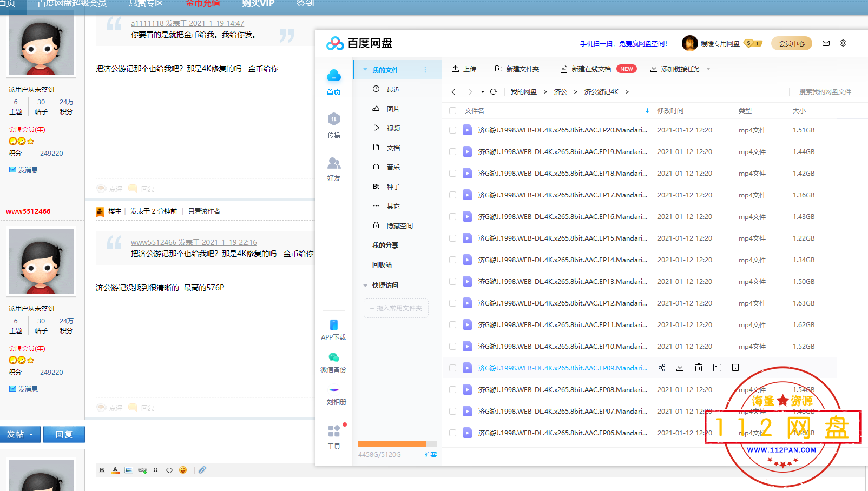The height and width of the screenshot is (491, 868).
Task: Open the 一刻相册 album icon
Action: (x=334, y=389)
